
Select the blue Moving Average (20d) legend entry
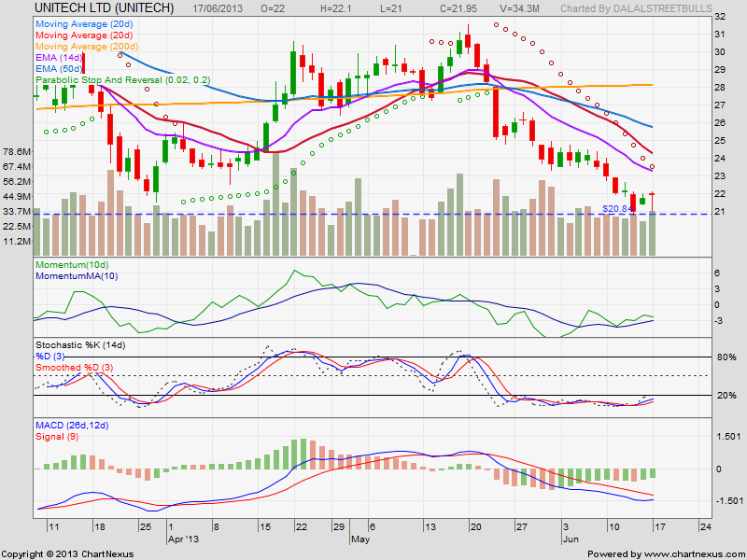(84, 24)
